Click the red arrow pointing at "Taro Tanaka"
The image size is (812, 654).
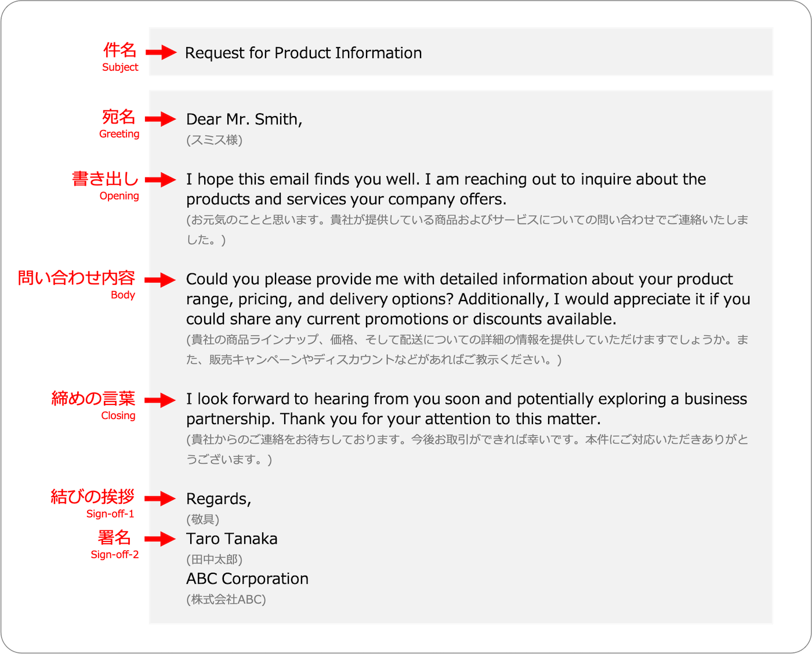tap(160, 539)
